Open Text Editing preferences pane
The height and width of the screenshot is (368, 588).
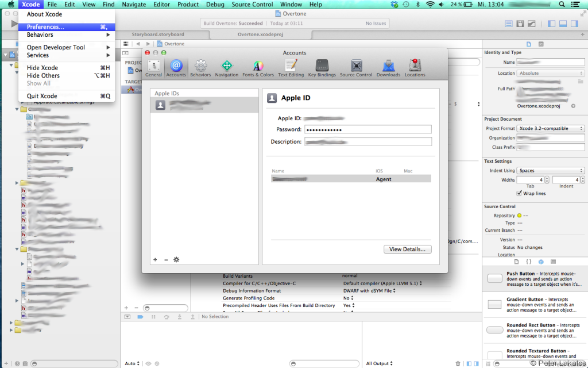click(x=291, y=68)
